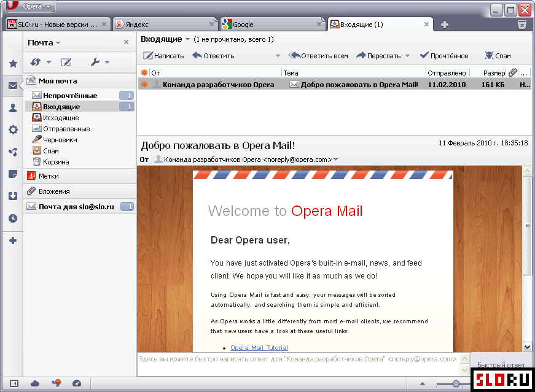The width and height of the screenshot is (535, 392).
Task: Click the quick reply text field
Action: coord(298,364)
